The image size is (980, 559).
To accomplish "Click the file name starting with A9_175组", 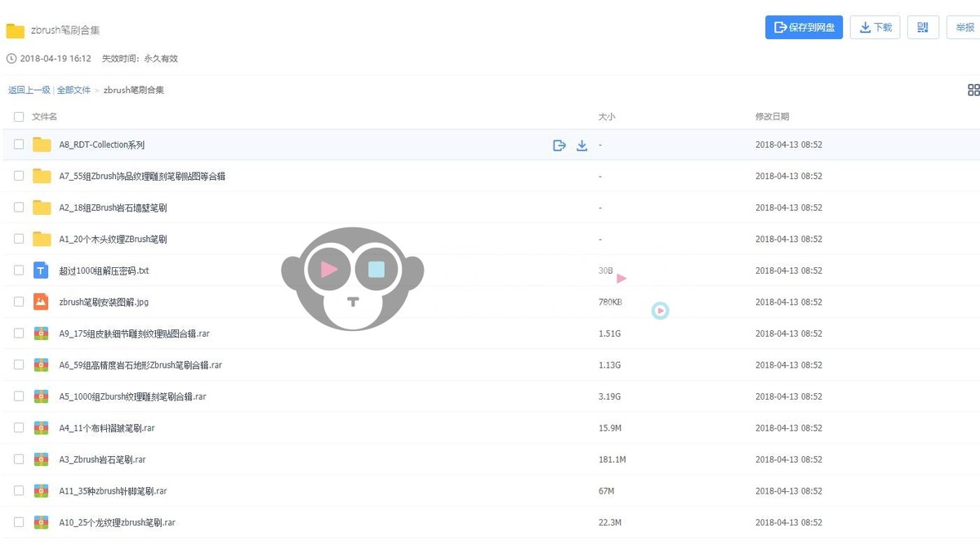I will pyautogui.click(x=134, y=333).
